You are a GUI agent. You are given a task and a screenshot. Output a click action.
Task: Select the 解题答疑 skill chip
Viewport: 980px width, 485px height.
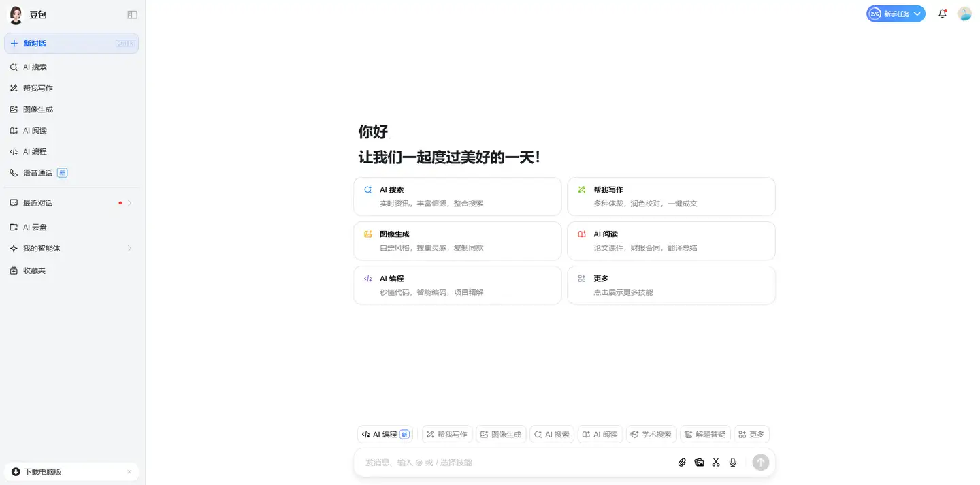point(705,435)
